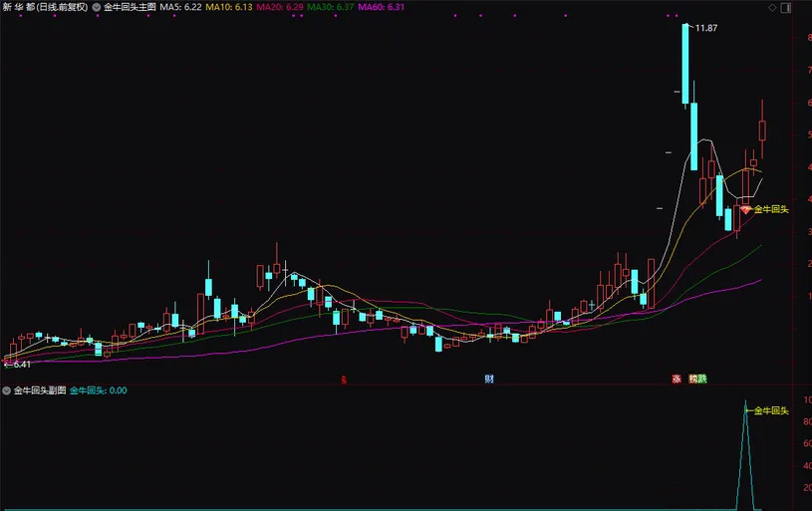Click the 11.87 high price label
Image resolution: width=812 pixels, height=511 pixels.
pos(705,28)
